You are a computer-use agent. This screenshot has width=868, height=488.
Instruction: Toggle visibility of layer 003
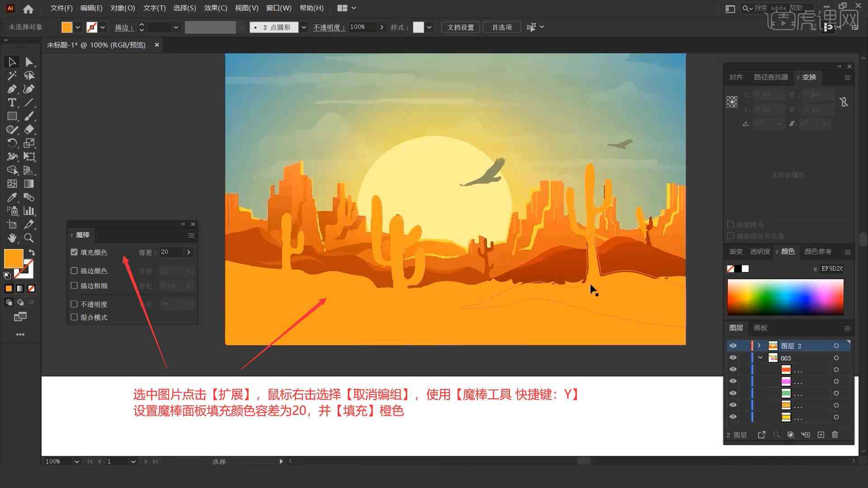pos(733,358)
